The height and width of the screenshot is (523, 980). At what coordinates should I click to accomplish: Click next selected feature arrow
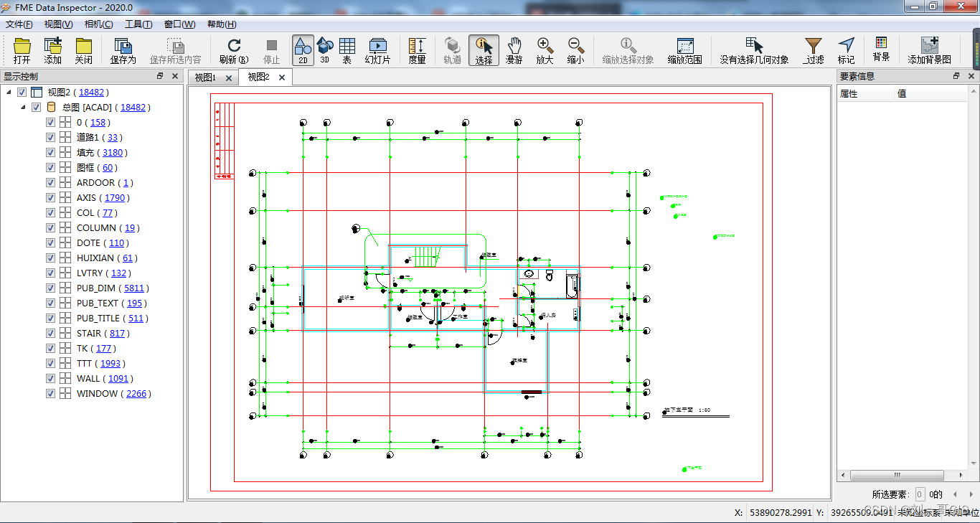971,494
